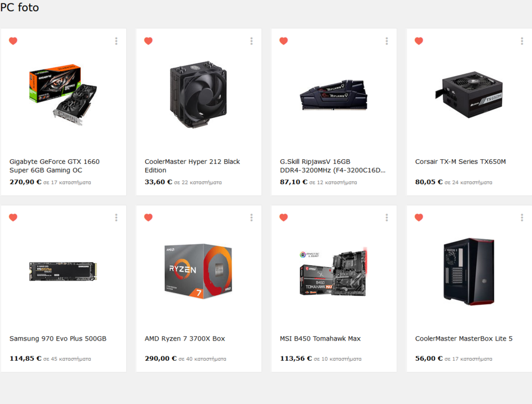Open options menu on Corsair TX650M card
The height and width of the screenshot is (404, 532).
coord(522,41)
